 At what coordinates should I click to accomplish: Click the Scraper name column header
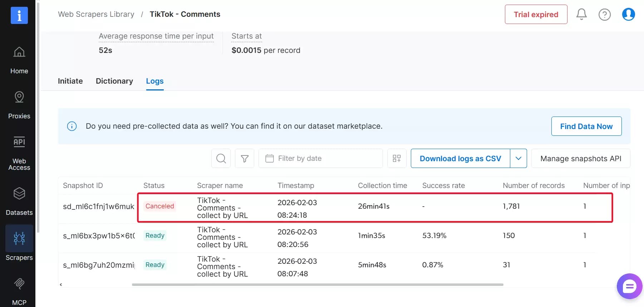(220, 185)
